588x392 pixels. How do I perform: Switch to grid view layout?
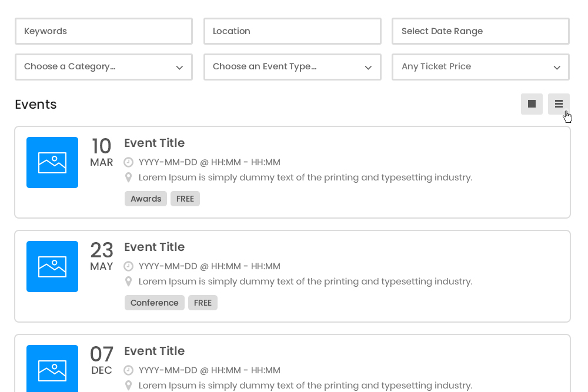[532, 103]
